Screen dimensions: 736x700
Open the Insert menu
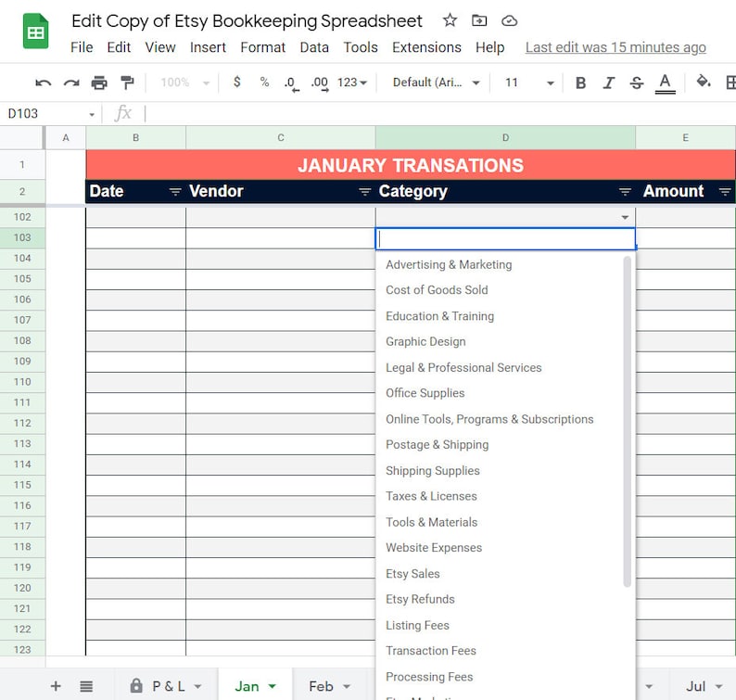208,47
